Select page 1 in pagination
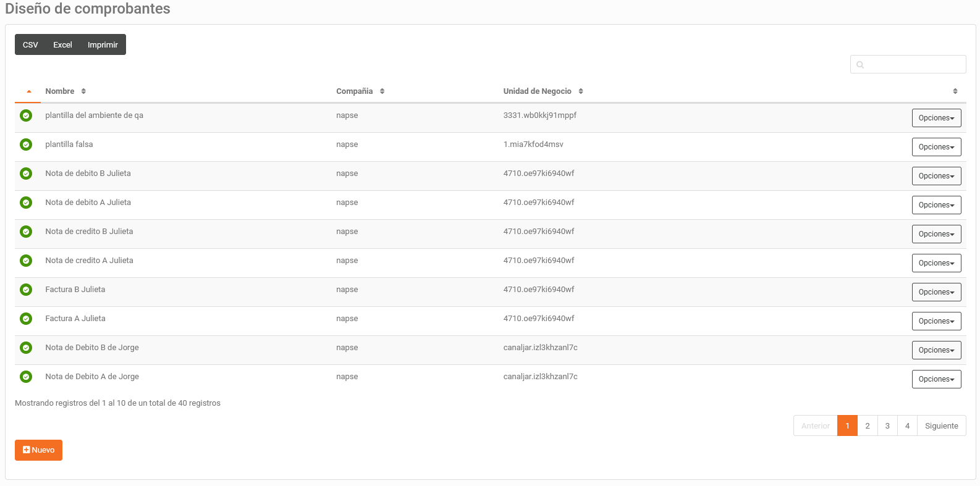 tap(847, 426)
